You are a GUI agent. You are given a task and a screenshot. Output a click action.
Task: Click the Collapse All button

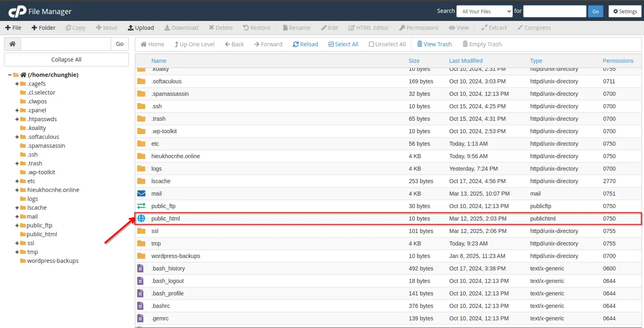[66, 60]
